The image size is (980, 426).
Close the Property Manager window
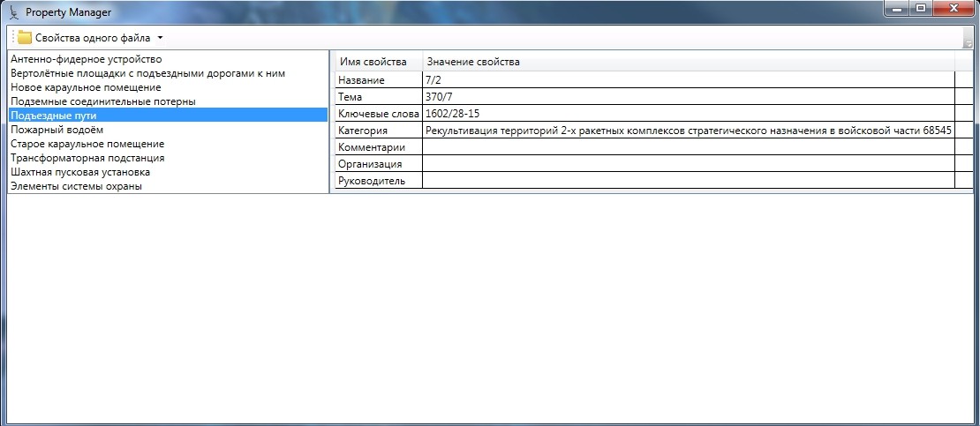pyautogui.click(x=954, y=9)
